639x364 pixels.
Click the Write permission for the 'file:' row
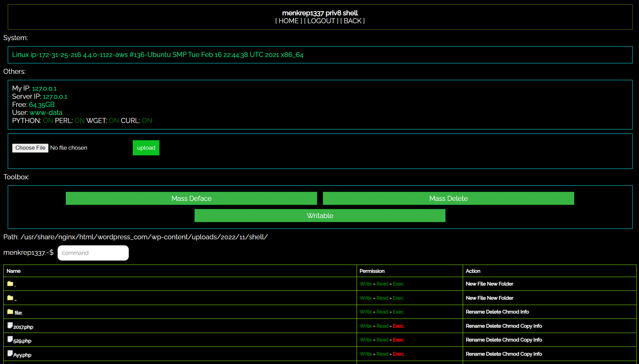tap(366, 312)
